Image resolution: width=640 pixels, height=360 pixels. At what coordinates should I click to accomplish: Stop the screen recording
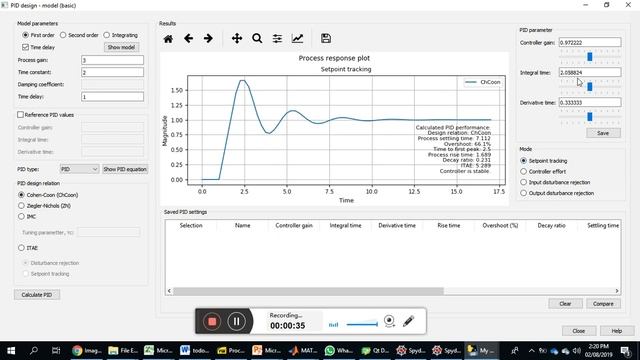(212, 321)
